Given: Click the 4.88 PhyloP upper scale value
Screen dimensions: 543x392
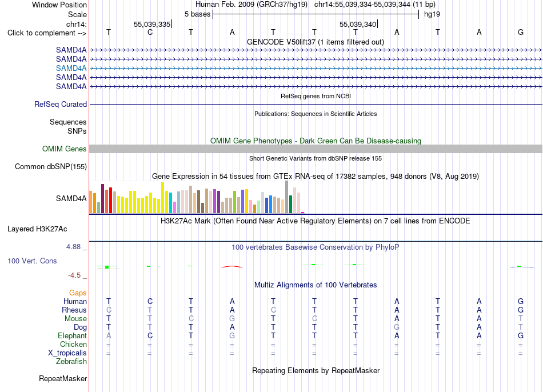Looking at the screenshot, I should click(x=73, y=247).
